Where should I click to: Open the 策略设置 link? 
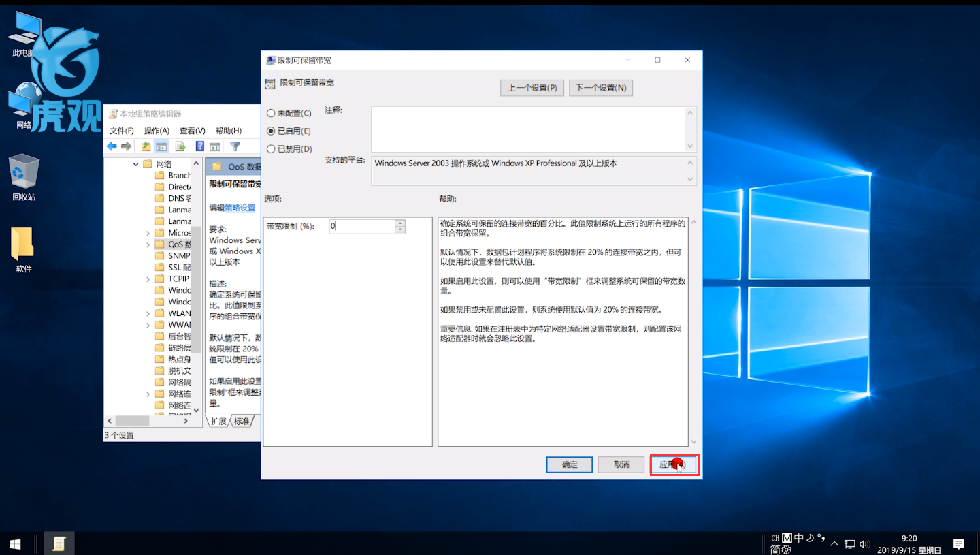[x=240, y=208]
